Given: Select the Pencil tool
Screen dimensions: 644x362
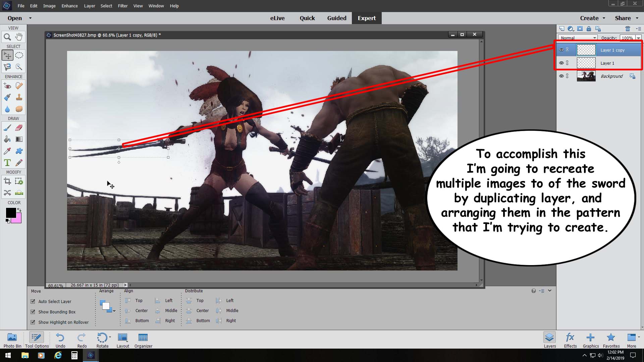Looking at the screenshot, I should [x=19, y=163].
